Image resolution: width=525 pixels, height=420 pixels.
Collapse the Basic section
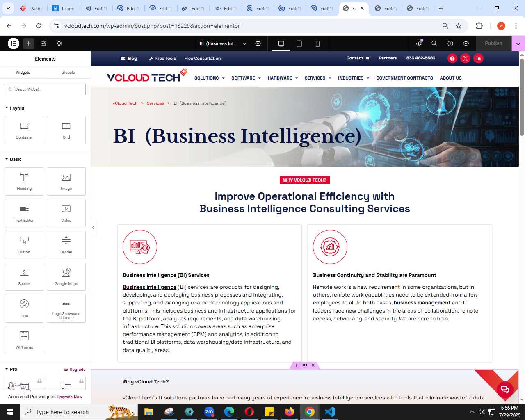tap(13, 159)
